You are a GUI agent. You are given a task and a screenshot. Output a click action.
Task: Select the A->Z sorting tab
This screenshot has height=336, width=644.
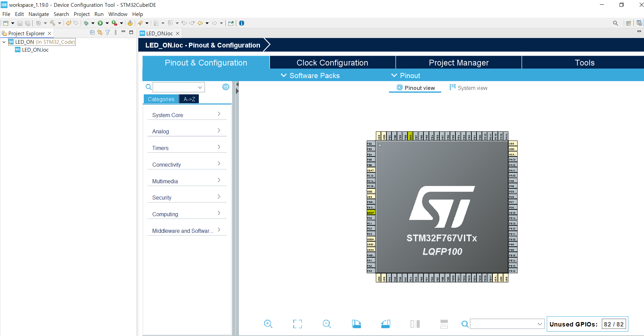coord(189,99)
